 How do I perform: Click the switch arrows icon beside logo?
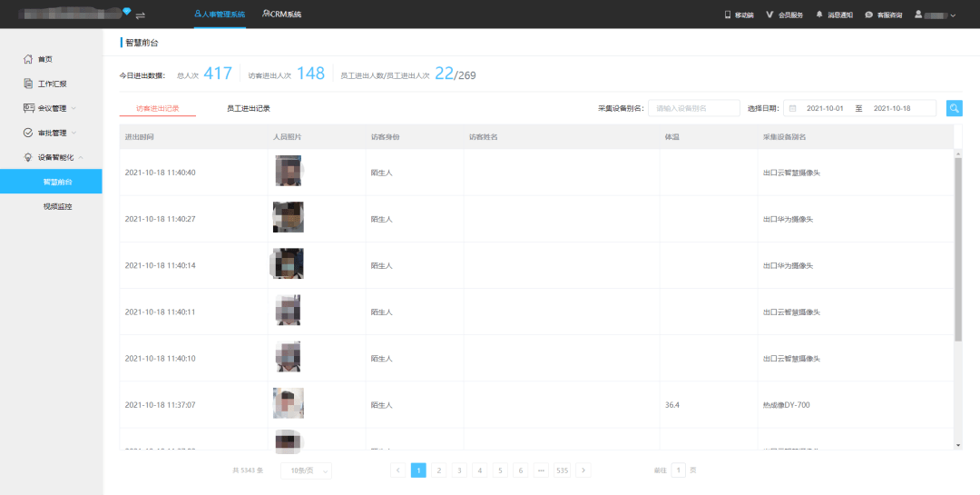pos(141,15)
